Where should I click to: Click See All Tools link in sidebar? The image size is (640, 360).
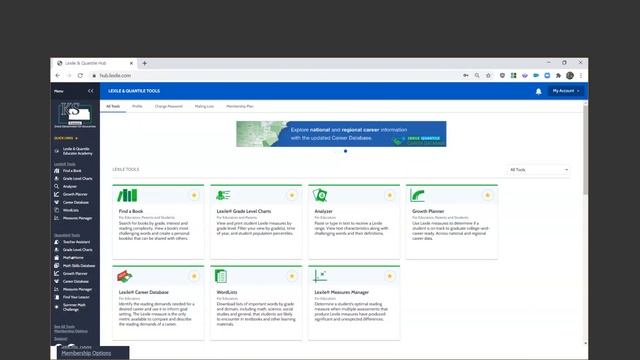coord(64,327)
